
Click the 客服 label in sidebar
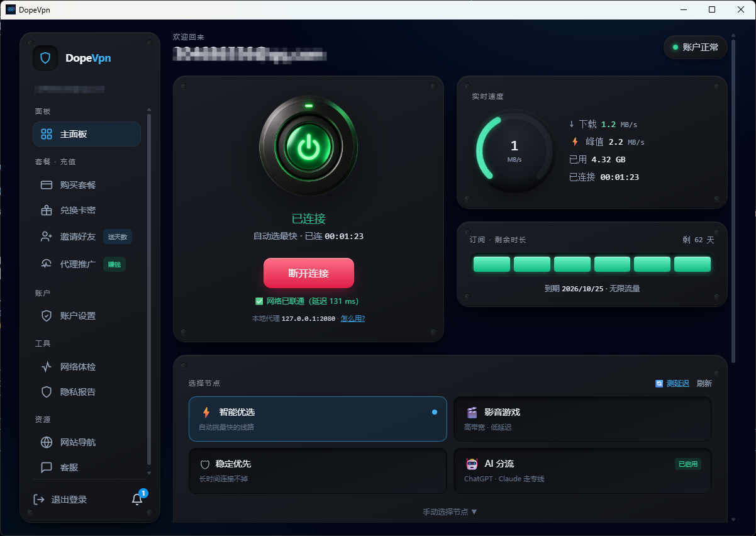pyautogui.click(x=69, y=467)
